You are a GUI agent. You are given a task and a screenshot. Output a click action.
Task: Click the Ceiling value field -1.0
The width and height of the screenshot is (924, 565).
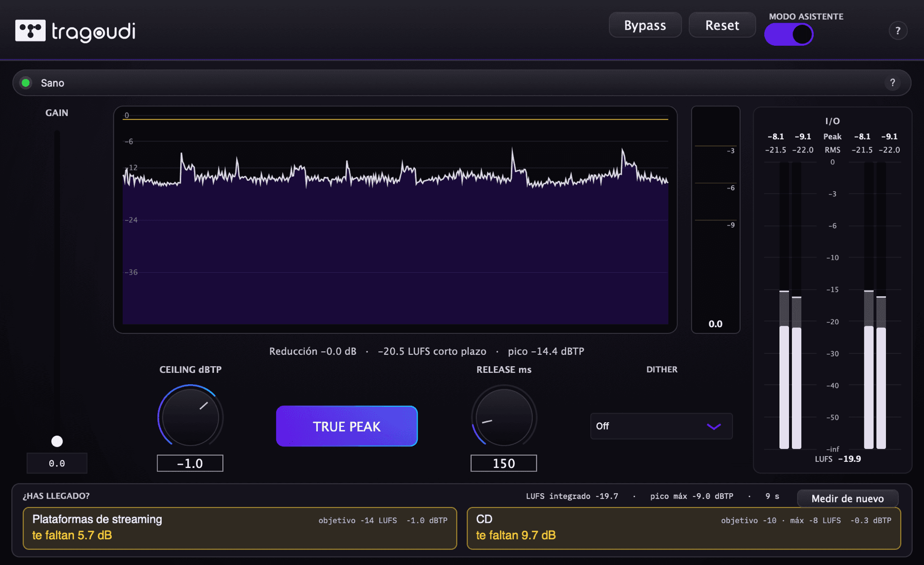tap(190, 463)
